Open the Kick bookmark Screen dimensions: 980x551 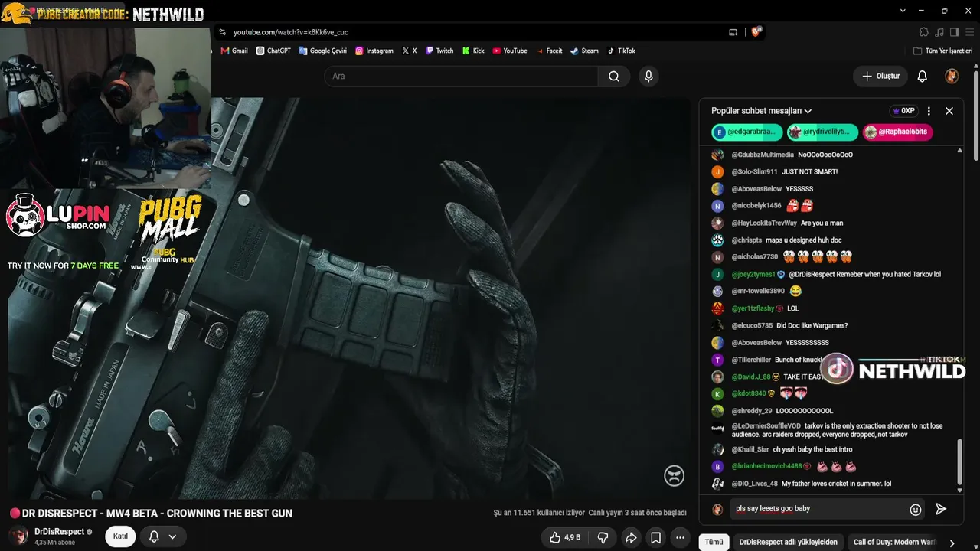tap(473, 51)
